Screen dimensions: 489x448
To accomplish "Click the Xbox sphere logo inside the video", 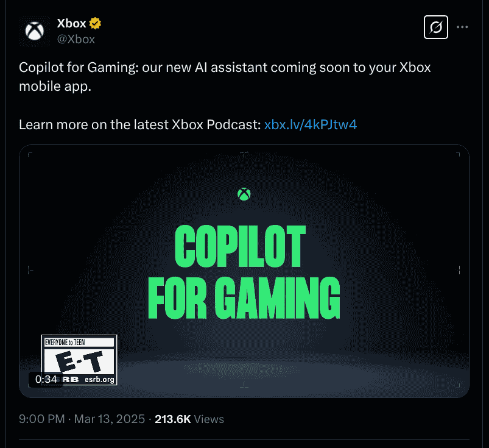I will point(244,194).
